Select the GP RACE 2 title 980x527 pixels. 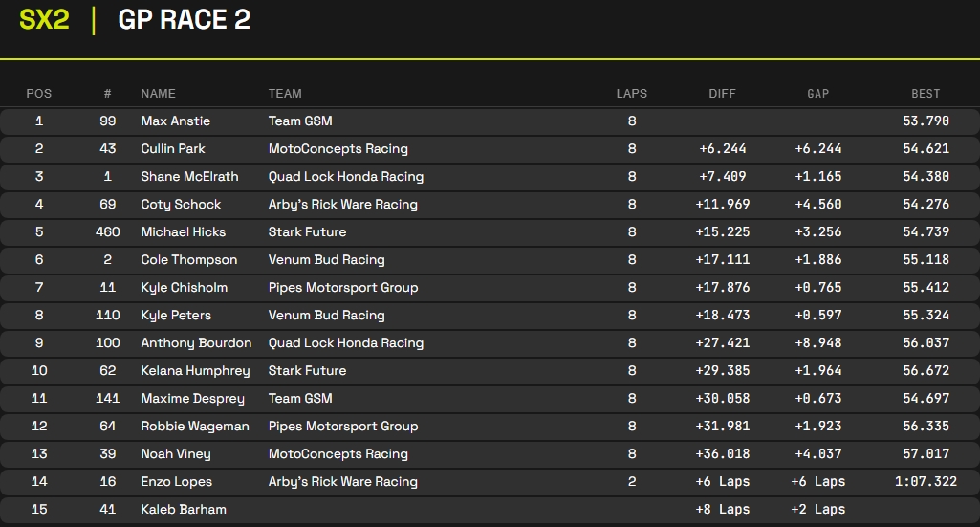(x=184, y=19)
